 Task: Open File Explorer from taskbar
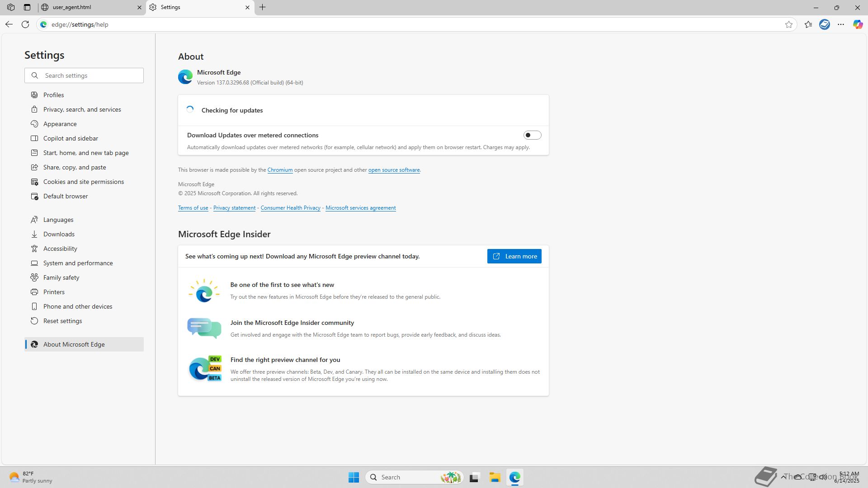pyautogui.click(x=495, y=477)
